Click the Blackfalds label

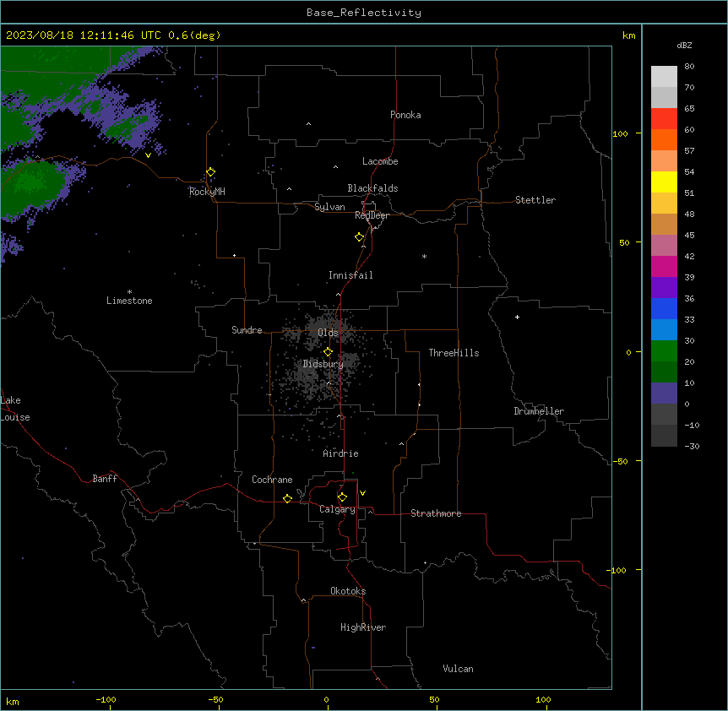coord(372,188)
